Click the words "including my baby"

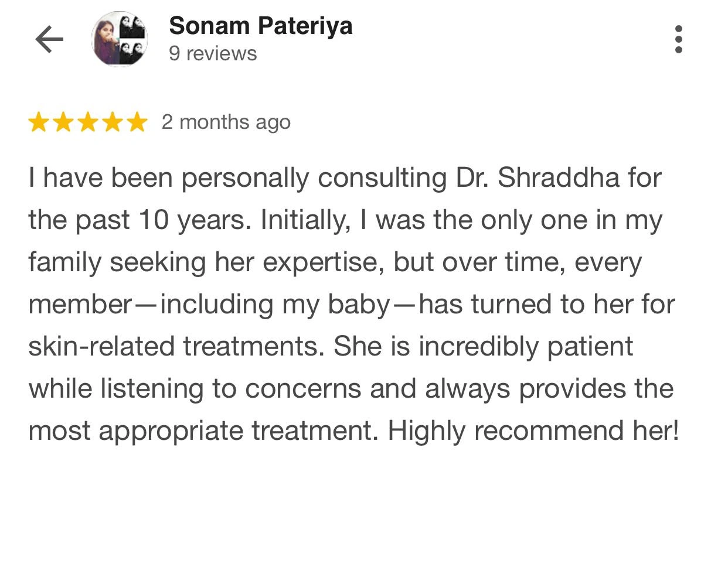tap(275, 305)
